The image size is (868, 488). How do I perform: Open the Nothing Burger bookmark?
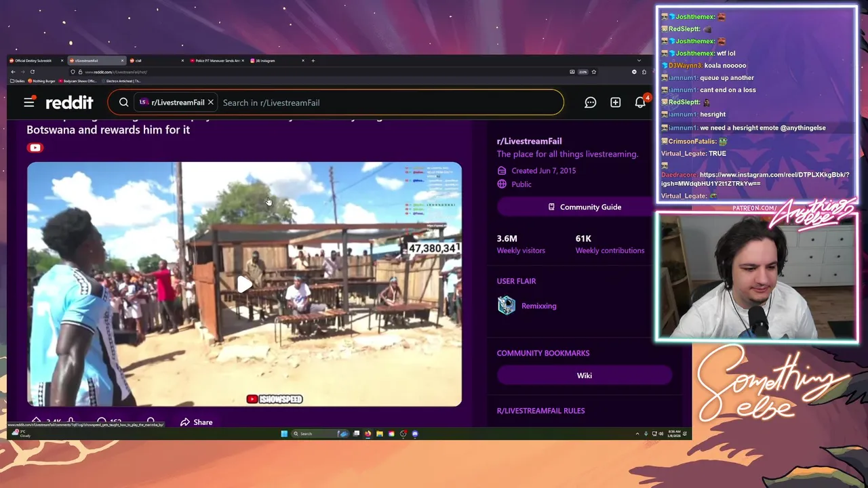coord(41,81)
